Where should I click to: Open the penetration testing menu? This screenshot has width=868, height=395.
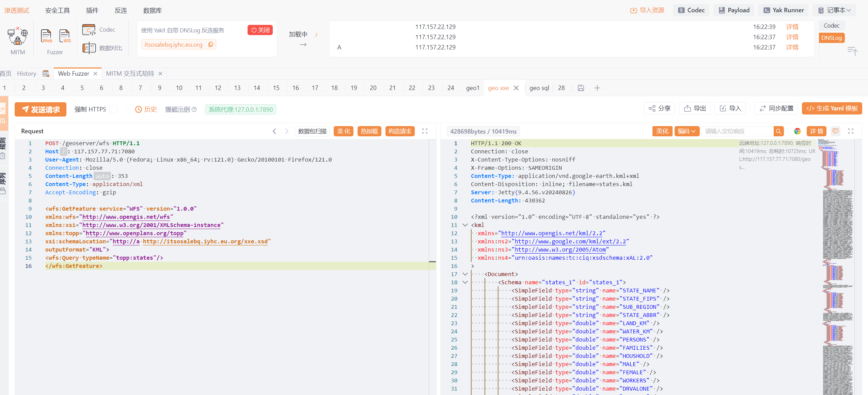point(17,11)
